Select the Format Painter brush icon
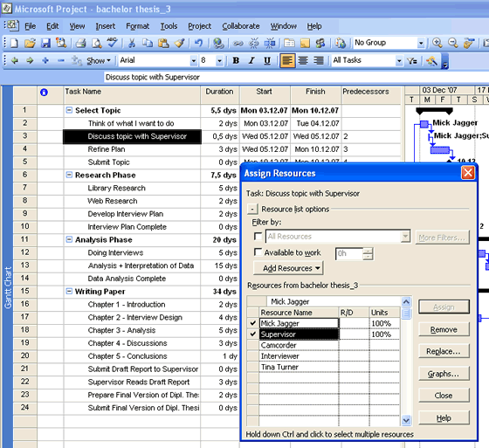The height and width of the screenshot is (448, 489). (180, 43)
